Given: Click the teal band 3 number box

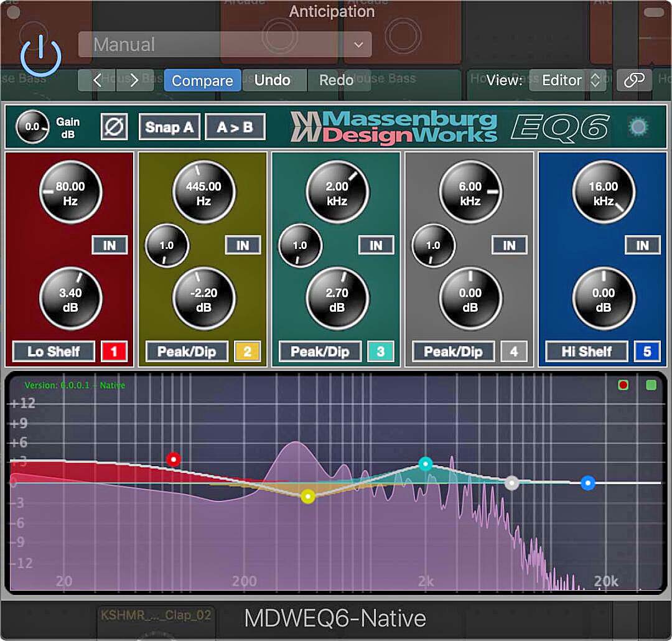Looking at the screenshot, I should (x=381, y=352).
